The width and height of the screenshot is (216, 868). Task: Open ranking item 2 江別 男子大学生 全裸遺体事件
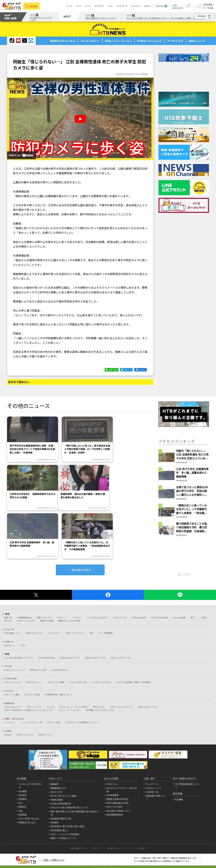coord(184,474)
